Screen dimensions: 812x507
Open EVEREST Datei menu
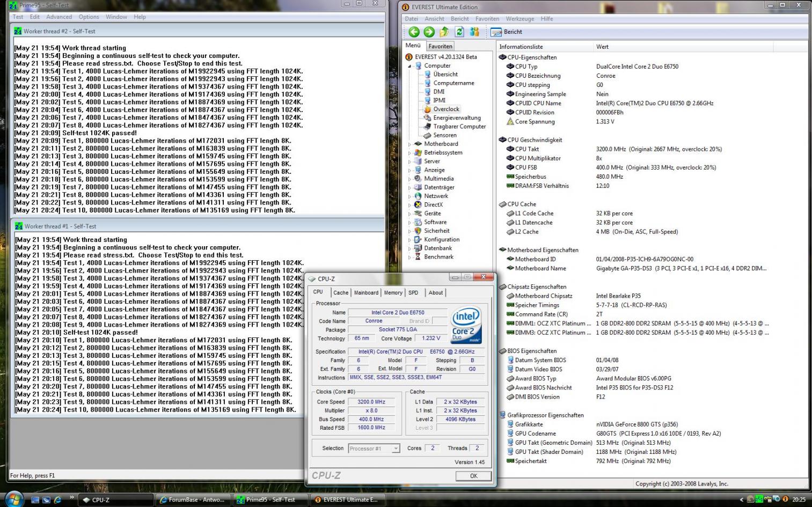(412, 19)
